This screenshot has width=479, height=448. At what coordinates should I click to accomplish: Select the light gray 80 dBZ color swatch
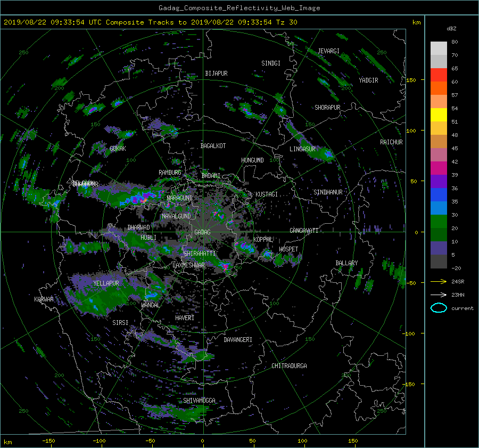(x=439, y=48)
